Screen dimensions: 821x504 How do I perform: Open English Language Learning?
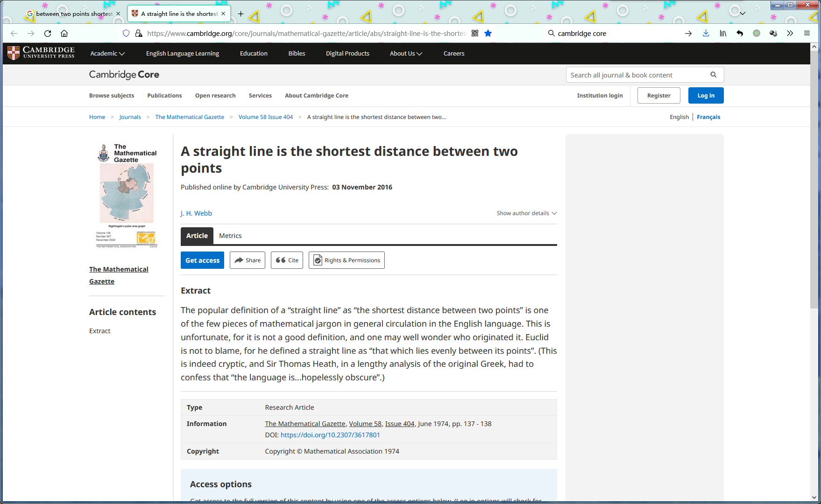(182, 54)
